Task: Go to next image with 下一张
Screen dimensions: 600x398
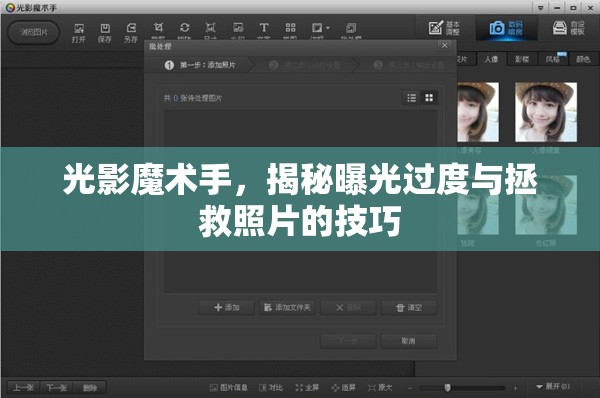Action: tap(57, 388)
